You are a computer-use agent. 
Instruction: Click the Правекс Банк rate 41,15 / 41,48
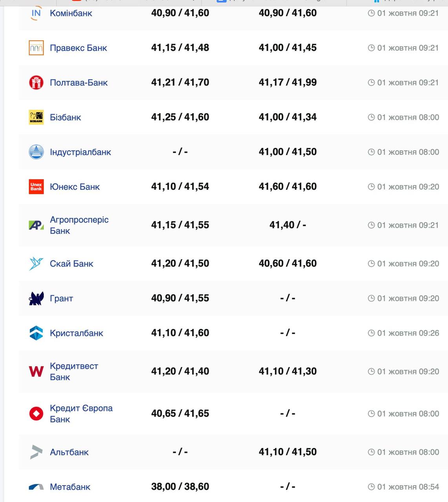coord(180,48)
